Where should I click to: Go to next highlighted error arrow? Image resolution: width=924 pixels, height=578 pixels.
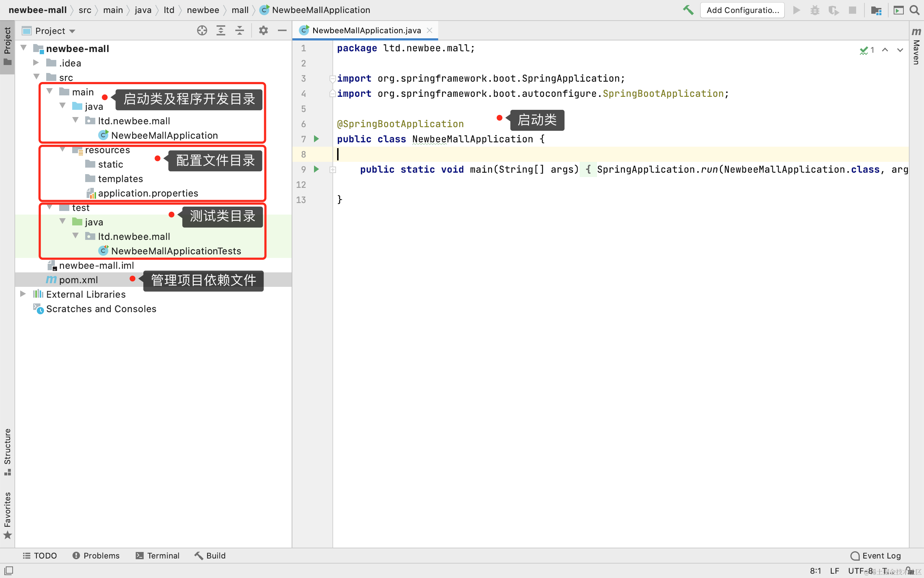click(x=900, y=50)
